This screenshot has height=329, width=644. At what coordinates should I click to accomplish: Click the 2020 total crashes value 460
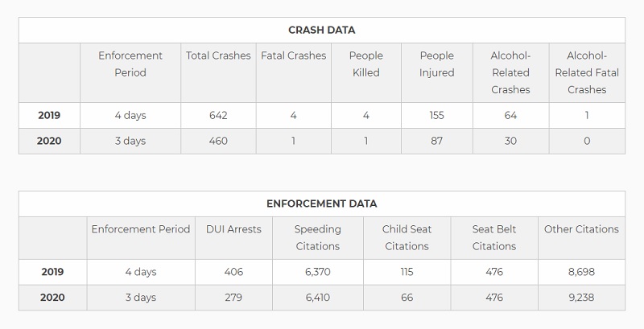[x=218, y=141]
